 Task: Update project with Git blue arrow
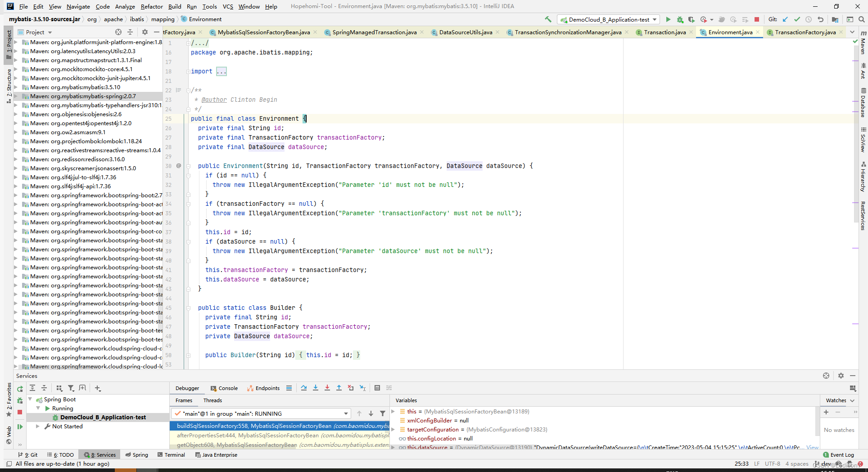click(785, 19)
